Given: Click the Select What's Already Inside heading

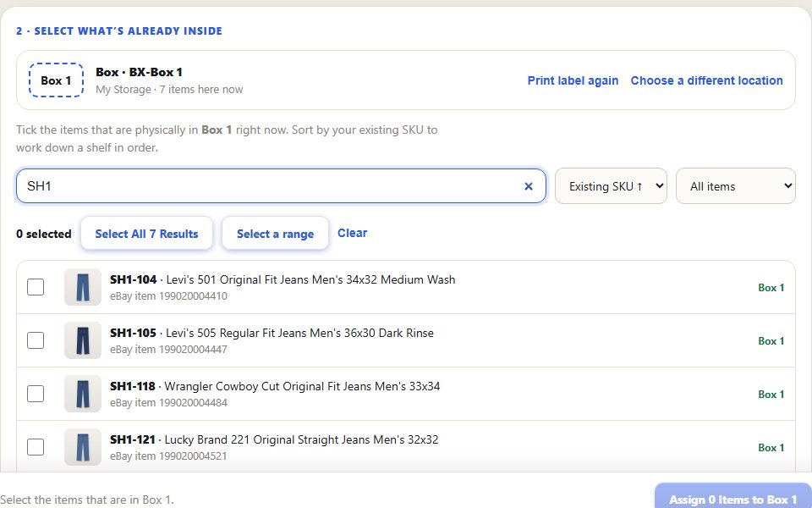Looking at the screenshot, I should coord(119,31).
